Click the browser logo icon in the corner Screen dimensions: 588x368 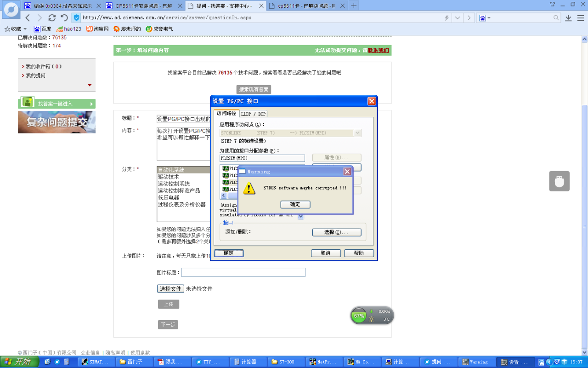point(11,9)
